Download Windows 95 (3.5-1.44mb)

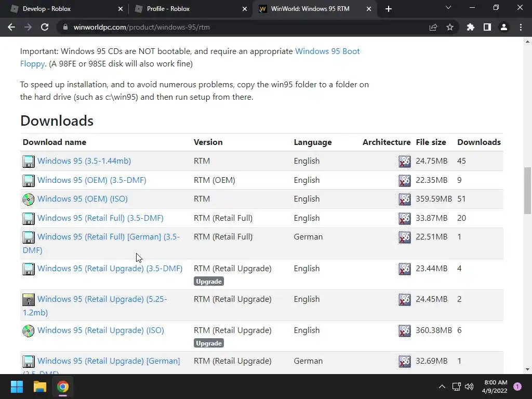click(x=84, y=161)
